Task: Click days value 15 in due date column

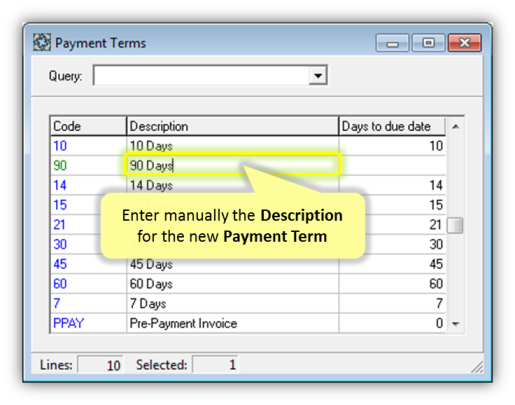Action: click(x=392, y=205)
